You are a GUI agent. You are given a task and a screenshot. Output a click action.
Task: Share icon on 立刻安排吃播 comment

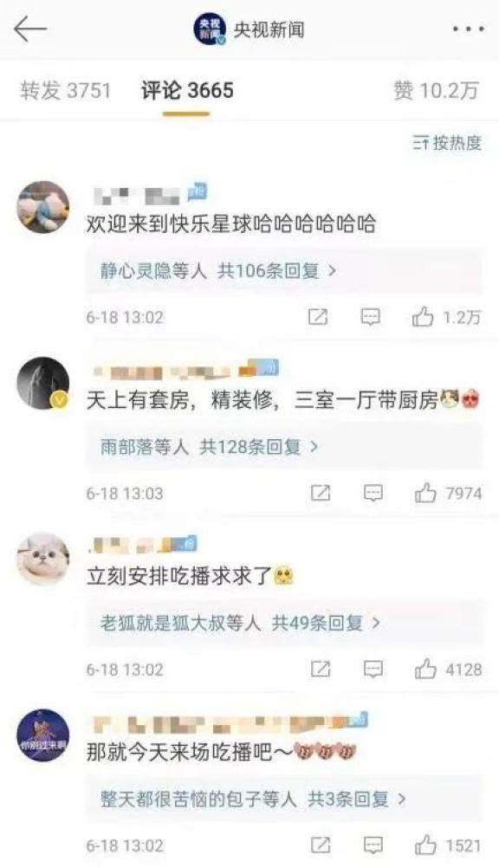(321, 670)
